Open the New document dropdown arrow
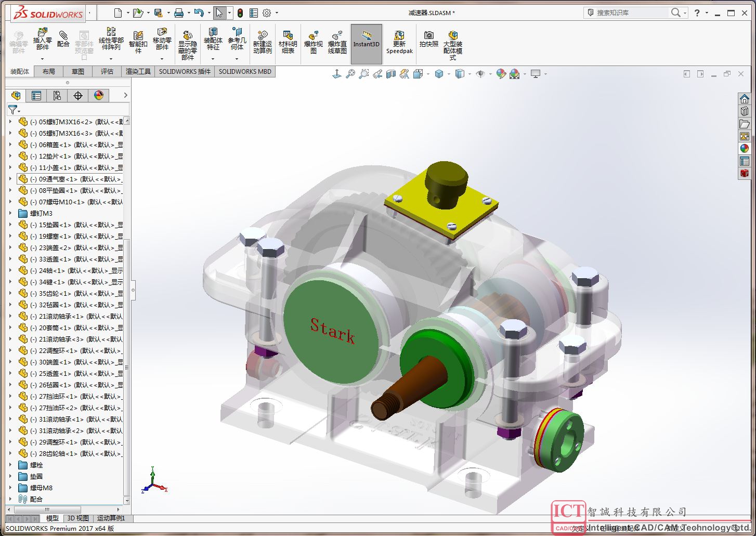This screenshot has width=756, height=536. click(x=127, y=13)
